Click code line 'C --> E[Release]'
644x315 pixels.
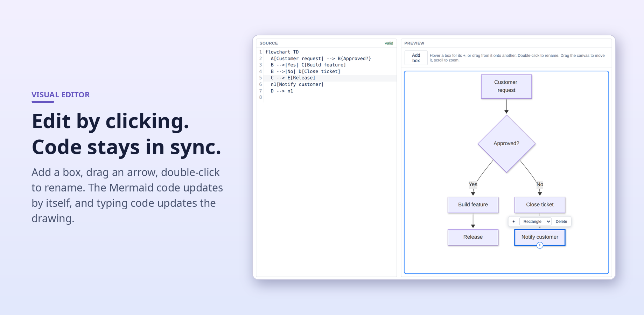293,78
